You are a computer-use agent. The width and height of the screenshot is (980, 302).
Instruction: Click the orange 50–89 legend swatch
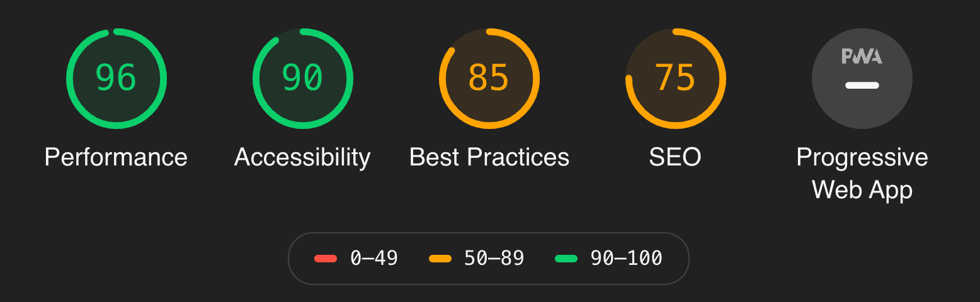440,259
